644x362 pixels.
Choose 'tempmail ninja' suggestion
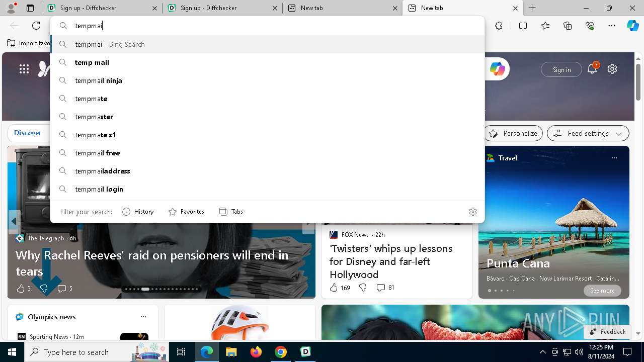268,80
